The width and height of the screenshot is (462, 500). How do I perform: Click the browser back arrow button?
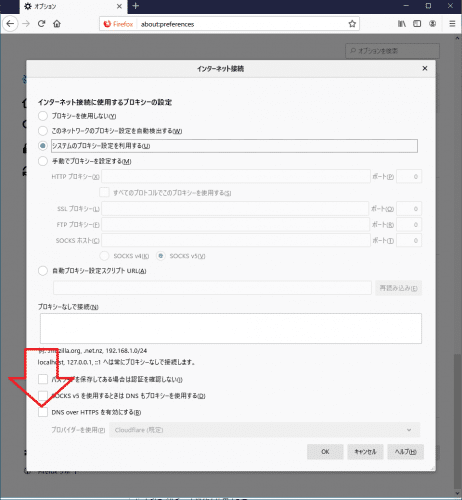[x=10, y=24]
